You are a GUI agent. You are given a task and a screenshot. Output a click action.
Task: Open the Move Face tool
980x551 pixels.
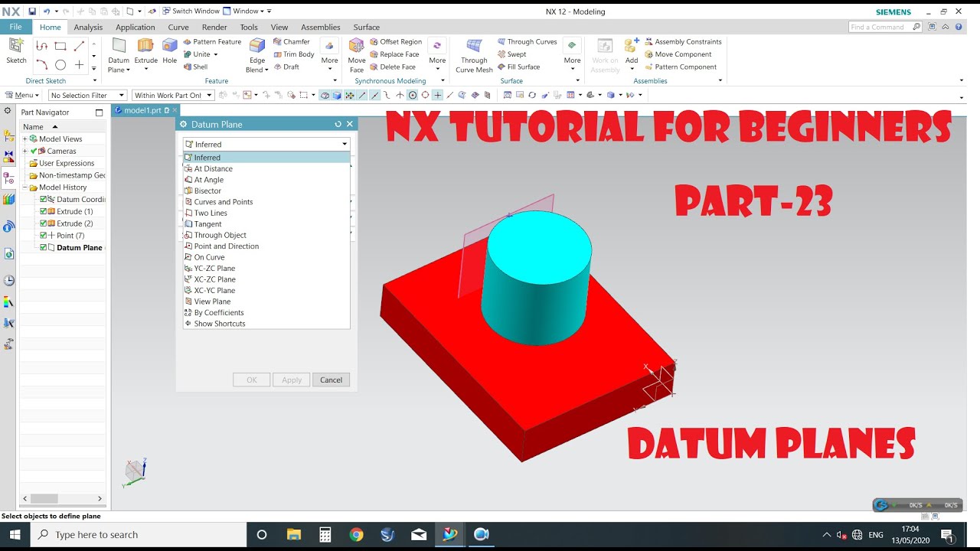(x=357, y=55)
